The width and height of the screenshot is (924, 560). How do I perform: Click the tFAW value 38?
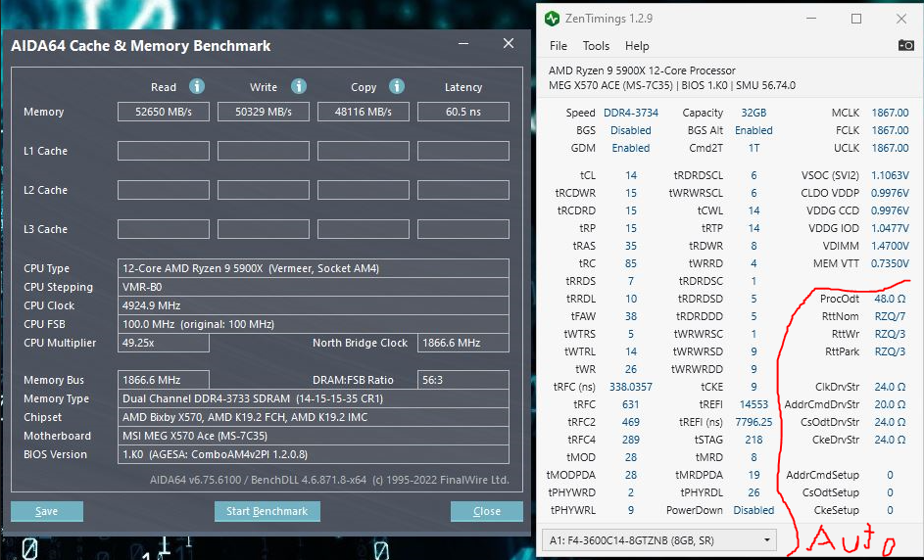(631, 317)
